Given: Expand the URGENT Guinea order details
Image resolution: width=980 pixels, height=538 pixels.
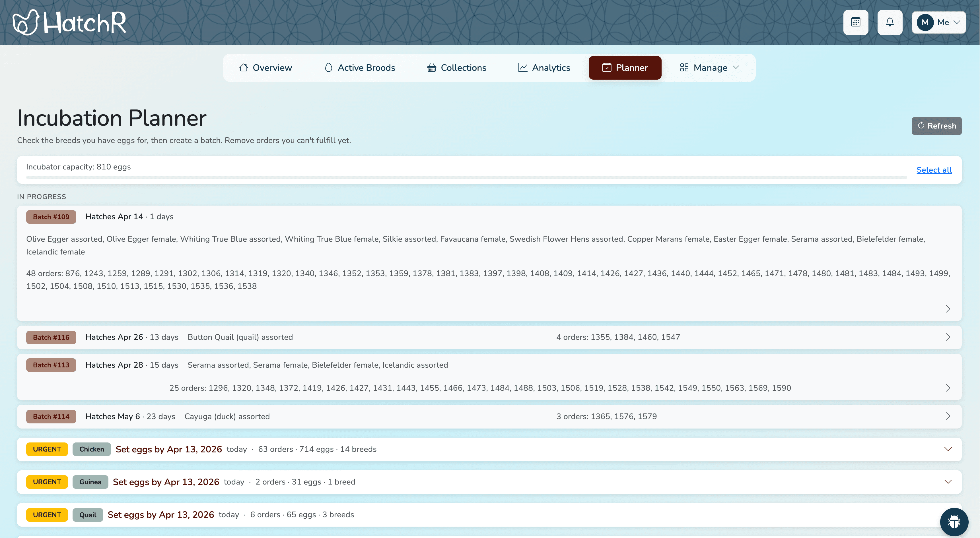Looking at the screenshot, I should pyautogui.click(x=948, y=482).
